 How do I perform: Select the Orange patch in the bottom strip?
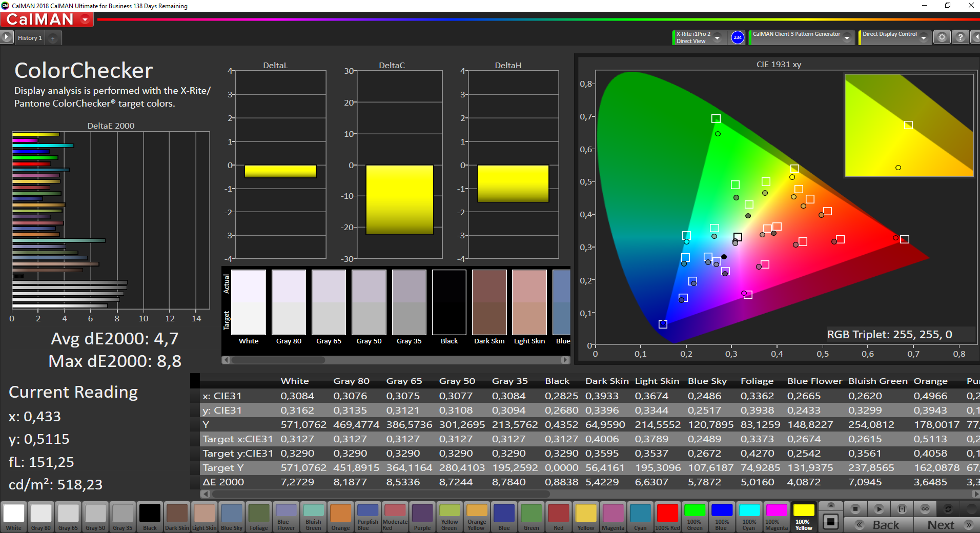point(340,517)
